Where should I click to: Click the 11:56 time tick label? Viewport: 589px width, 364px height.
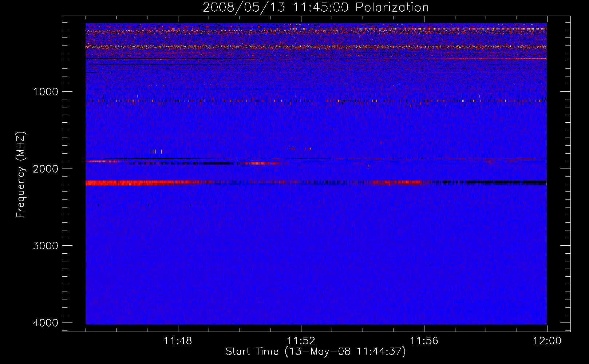click(x=424, y=341)
